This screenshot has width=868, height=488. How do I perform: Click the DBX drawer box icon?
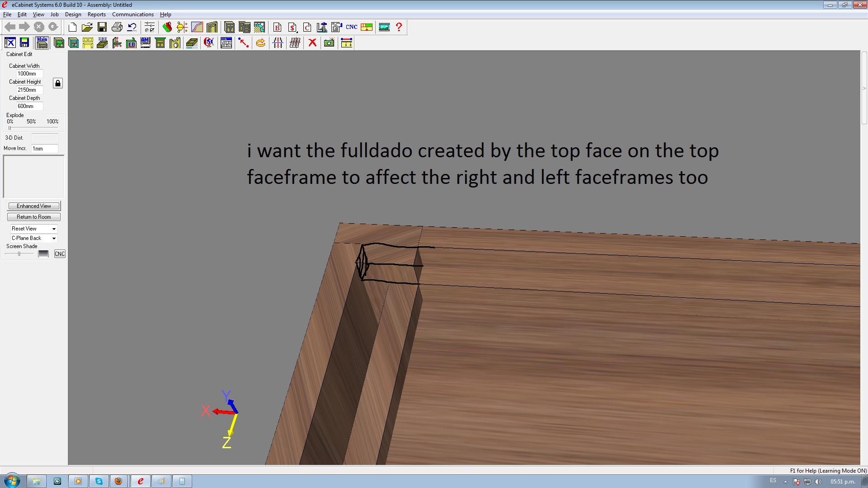[x=103, y=43]
